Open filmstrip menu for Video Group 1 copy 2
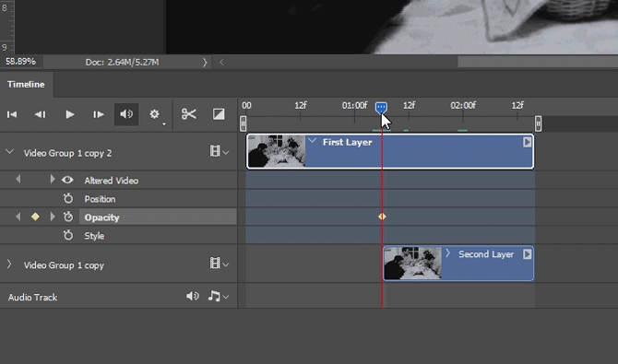The width and height of the screenshot is (618, 364). 220,151
